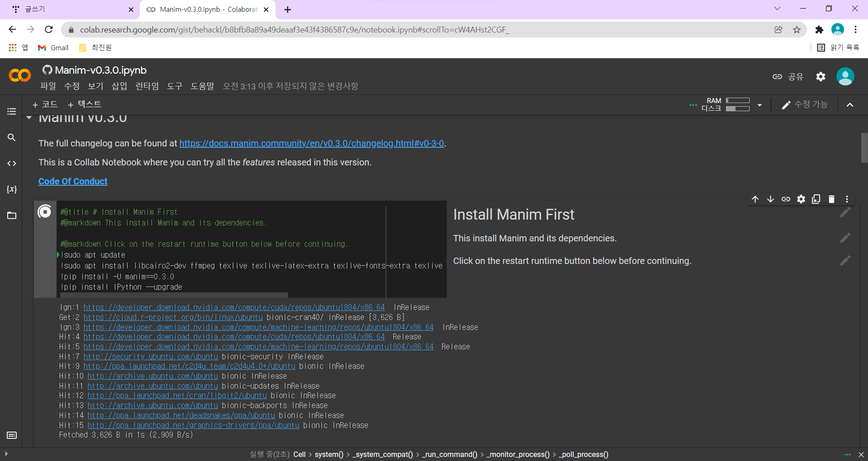Click the notebook title Manim-v0.3.0.ipynb
This screenshot has height=461, width=868.
click(100, 70)
